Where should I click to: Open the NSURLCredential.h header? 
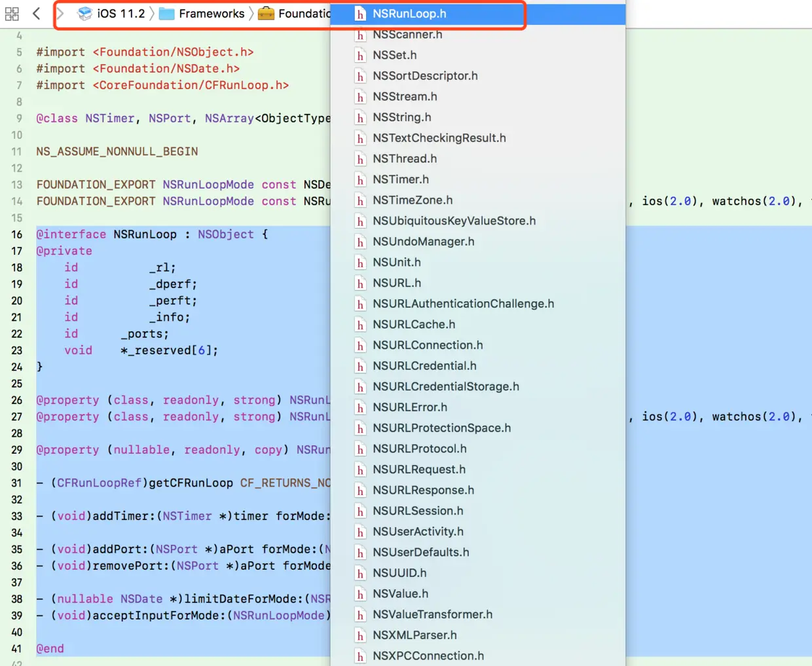(478, 366)
